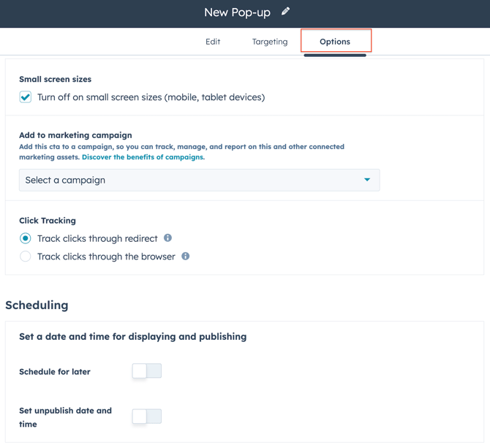Enable the Schedule for later toggle

click(x=146, y=371)
